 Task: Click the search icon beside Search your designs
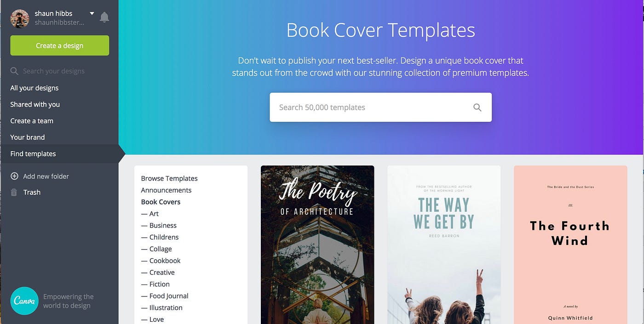tap(14, 71)
